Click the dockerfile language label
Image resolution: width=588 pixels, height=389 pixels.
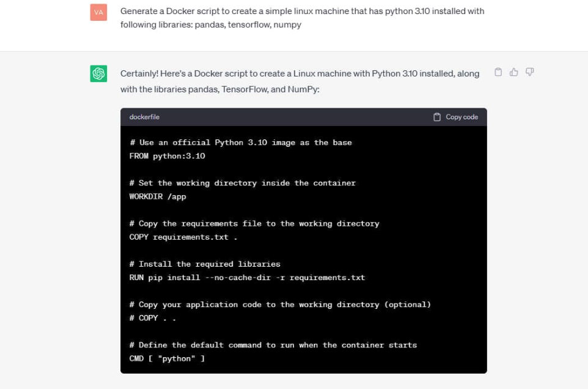click(x=144, y=117)
